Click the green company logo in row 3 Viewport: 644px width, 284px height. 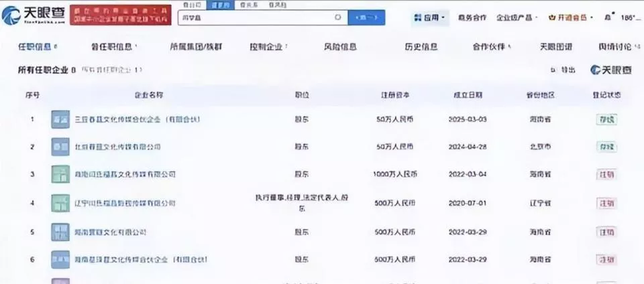click(60, 174)
